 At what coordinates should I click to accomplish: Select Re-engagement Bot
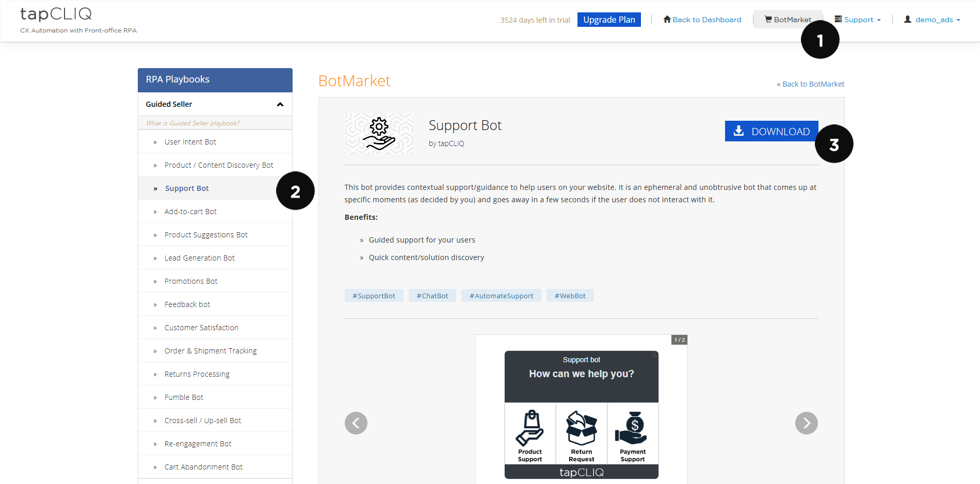click(x=215, y=444)
